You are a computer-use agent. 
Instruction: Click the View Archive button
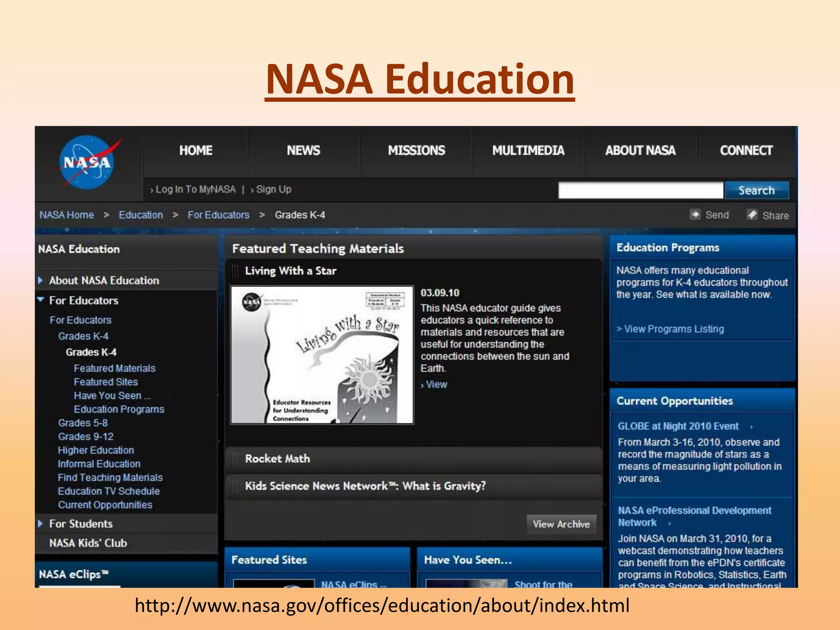561,524
